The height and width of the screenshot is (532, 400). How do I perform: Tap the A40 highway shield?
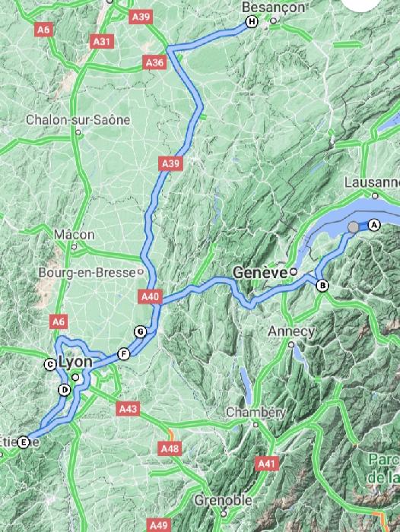(150, 296)
